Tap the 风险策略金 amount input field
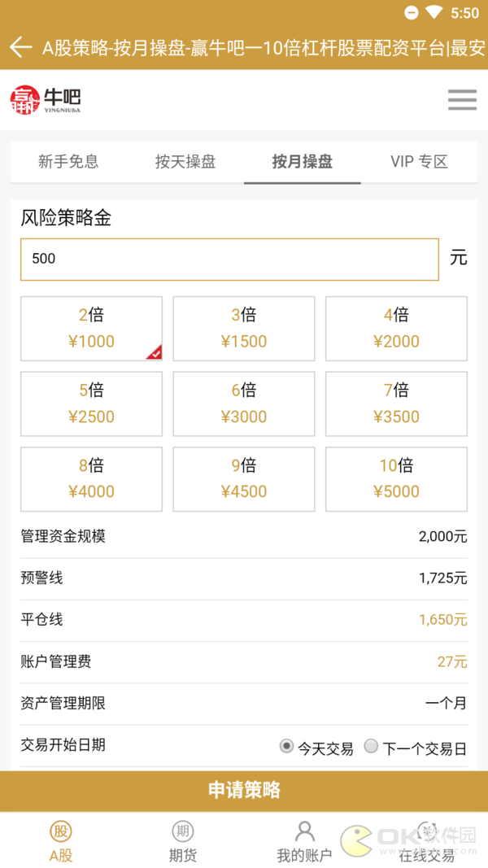The width and height of the screenshot is (488, 868). click(x=229, y=260)
